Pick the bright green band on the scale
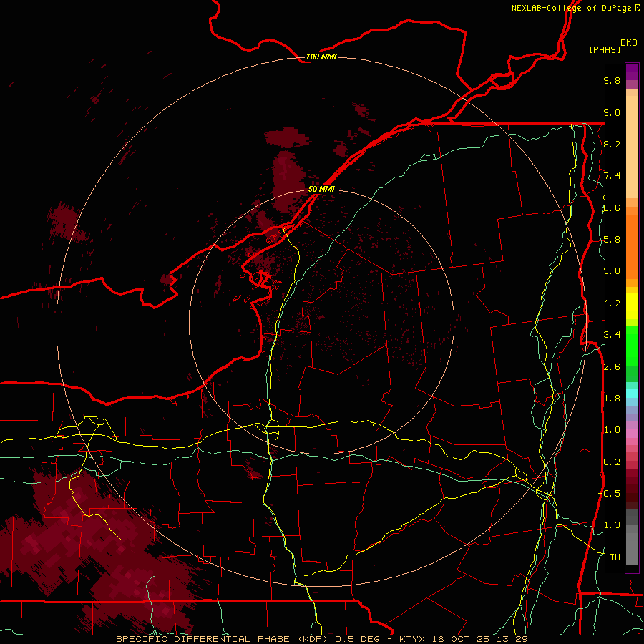The width and height of the screenshot is (644, 644). click(632, 345)
